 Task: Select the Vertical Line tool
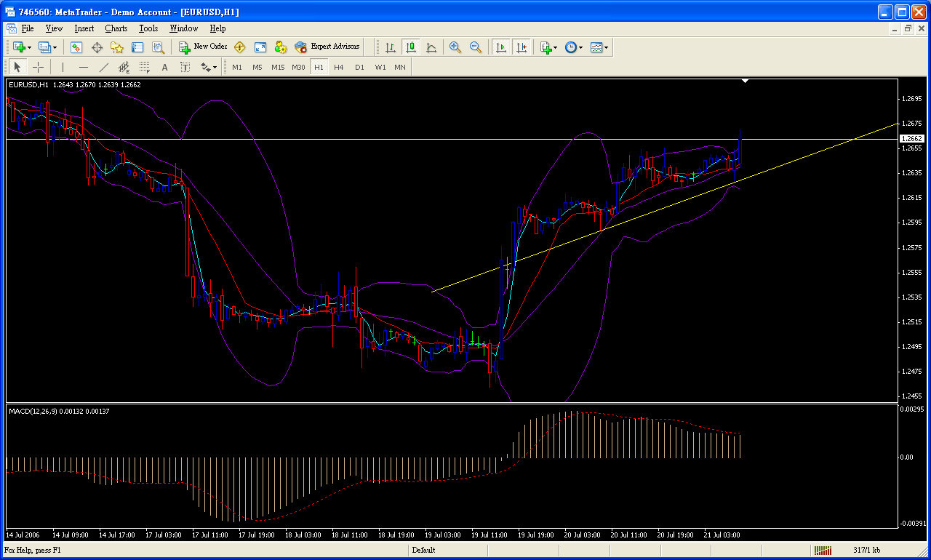pyautogui.click(x=63, y=67)
